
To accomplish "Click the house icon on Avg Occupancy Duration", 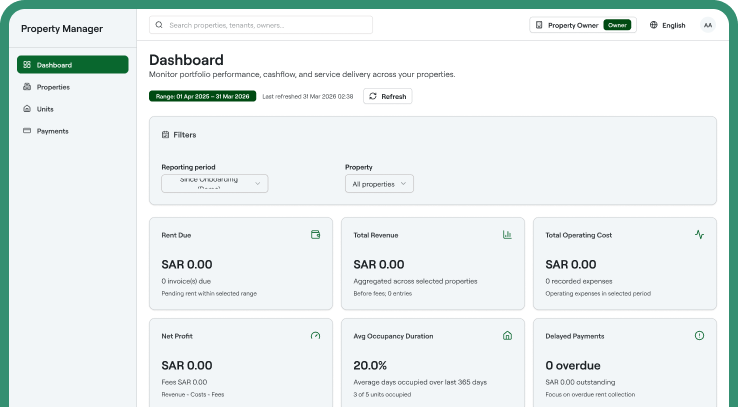I will pyautogui.click(x=507, y=335).
